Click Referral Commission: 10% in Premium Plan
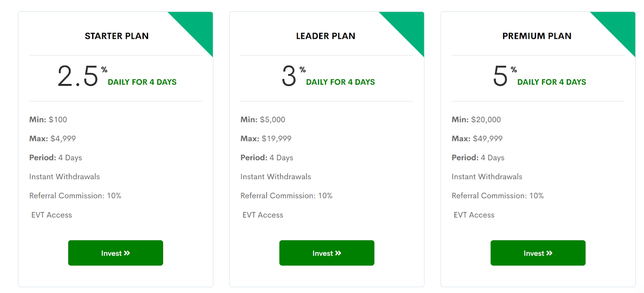The width and height of the screenshot is (644, 293). click(497, 196)
